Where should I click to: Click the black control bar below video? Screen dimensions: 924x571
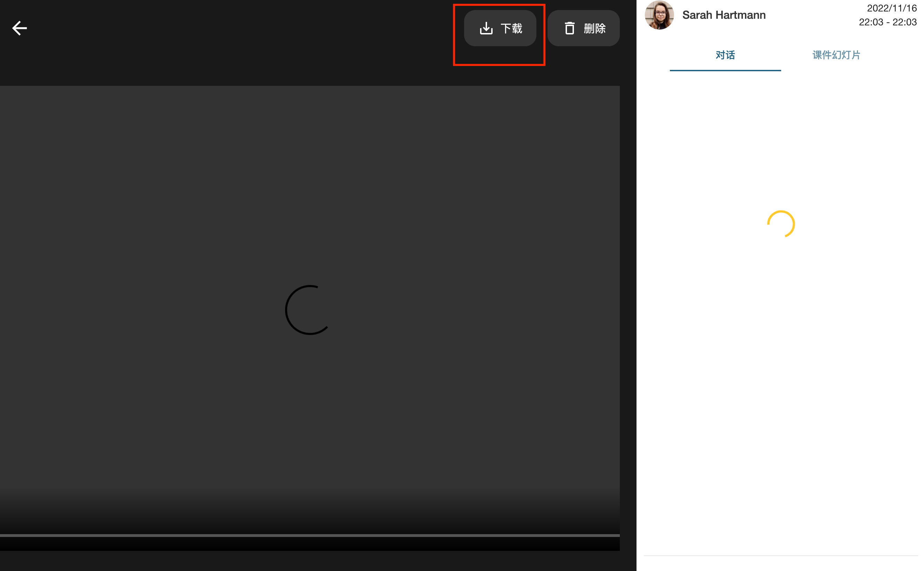point(310,544)
